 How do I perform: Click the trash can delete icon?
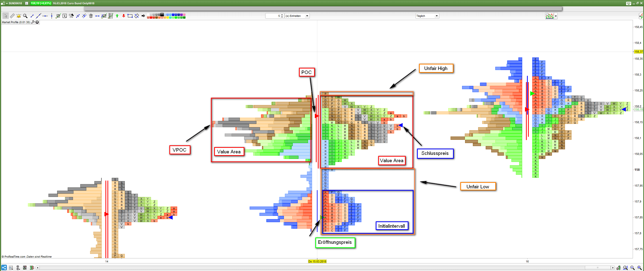91,16
